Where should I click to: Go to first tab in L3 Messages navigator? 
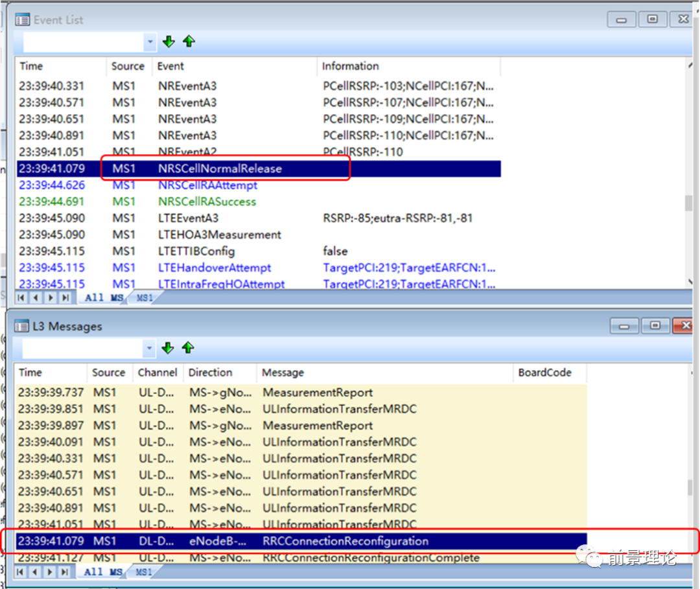tap(20, 572)
